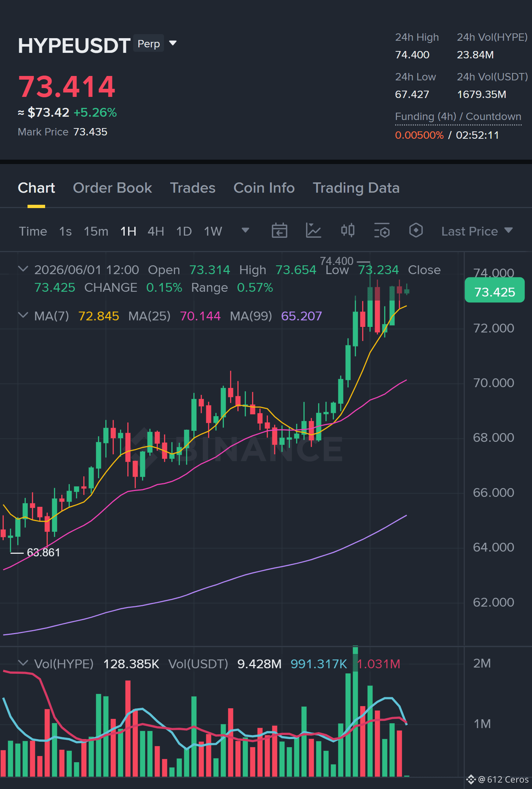Click the hexagon chart tools icon
The width and height of the screenshot is (532, 789).
tap(416, 231)
